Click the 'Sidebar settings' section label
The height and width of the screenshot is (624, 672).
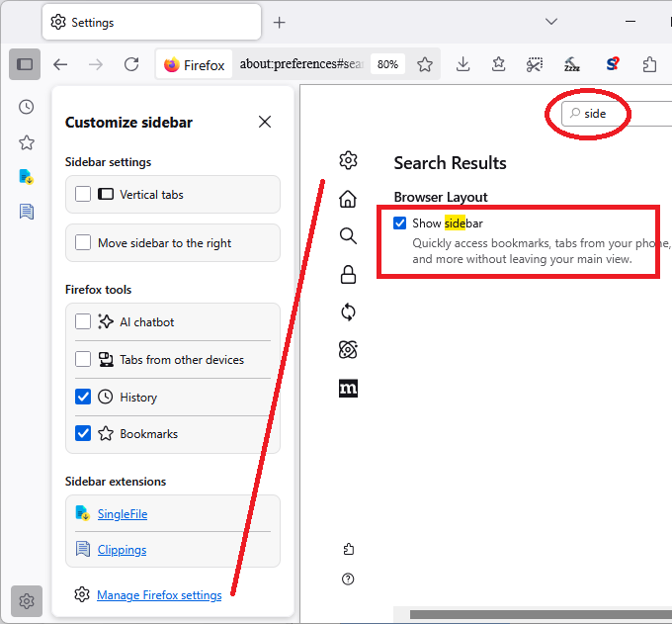[x=108, y=162]
